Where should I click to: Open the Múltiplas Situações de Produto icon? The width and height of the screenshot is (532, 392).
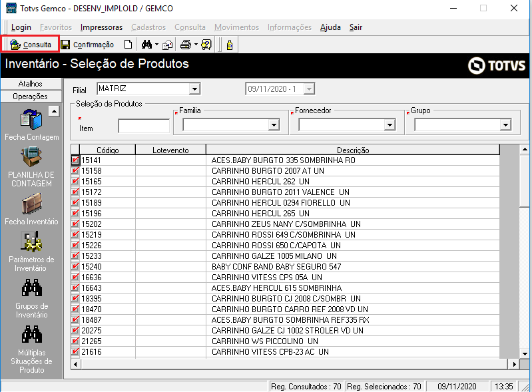[x=32, y=334]
